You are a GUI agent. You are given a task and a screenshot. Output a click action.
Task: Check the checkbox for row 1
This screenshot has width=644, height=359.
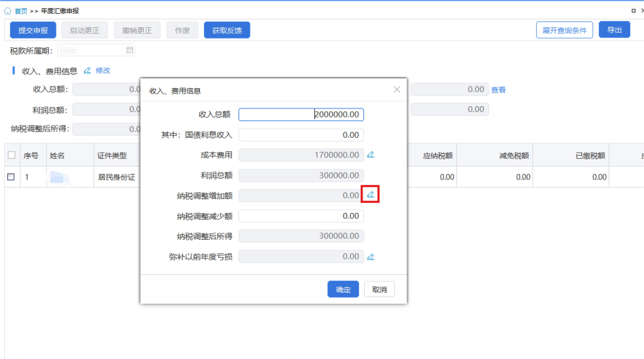coord(11,177)
